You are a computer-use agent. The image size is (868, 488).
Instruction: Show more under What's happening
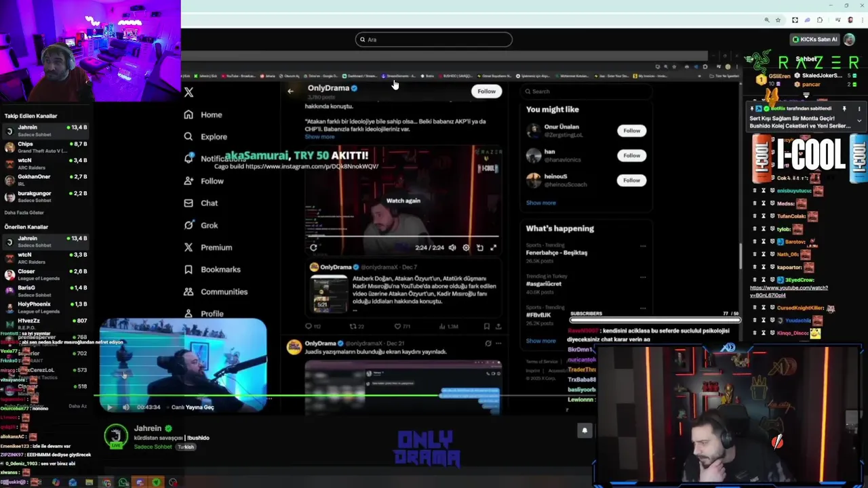540,341
